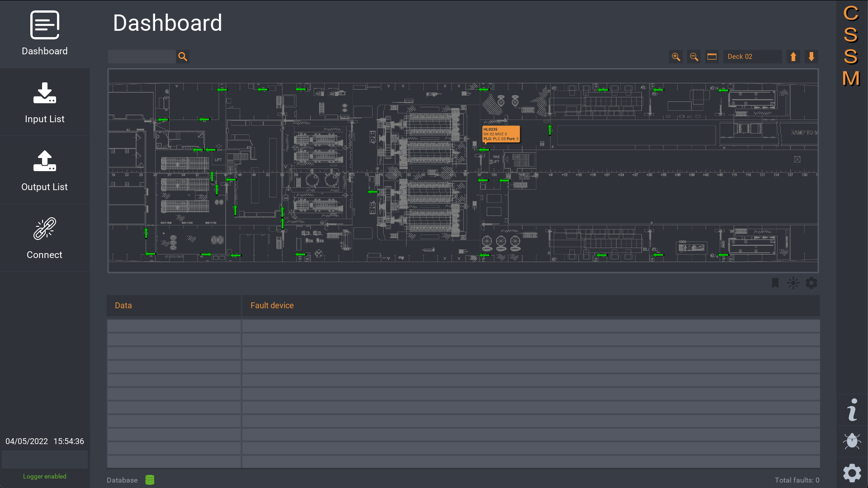
Task: Open the Input List page
Action: pyautogui.click(x=45, y=103)
